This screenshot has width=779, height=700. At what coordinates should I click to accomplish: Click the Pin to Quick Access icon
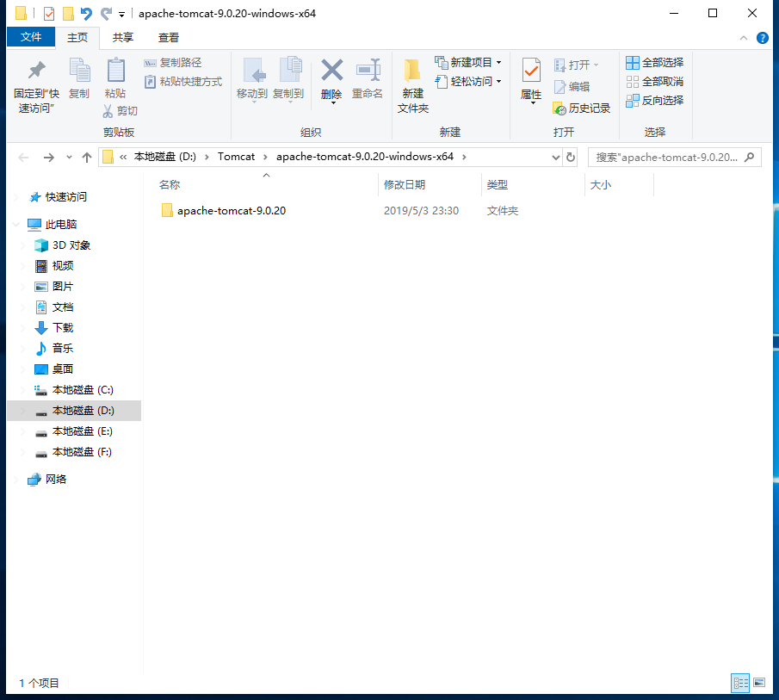coord(36,71)
